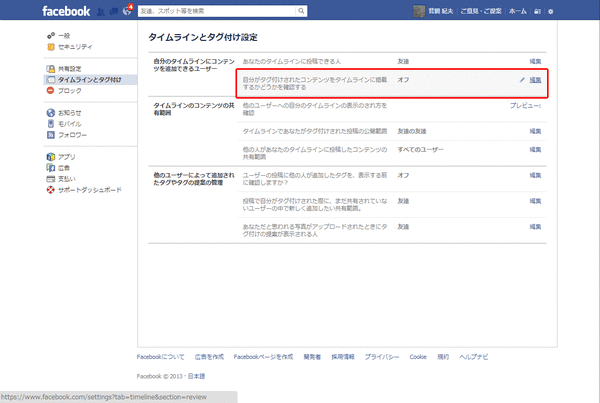Open ブロック via its red icon
This screenshot has width=600, height=403.
coord(51,91)
